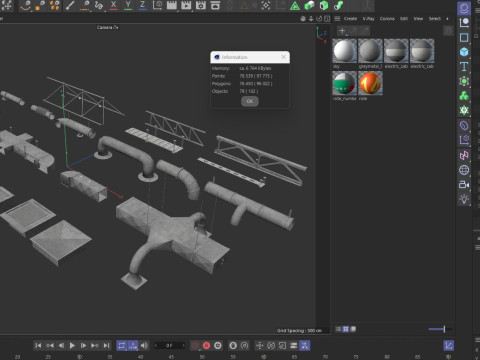
Task: Open Edit menu in material manager
Action: tap(404, 19)
